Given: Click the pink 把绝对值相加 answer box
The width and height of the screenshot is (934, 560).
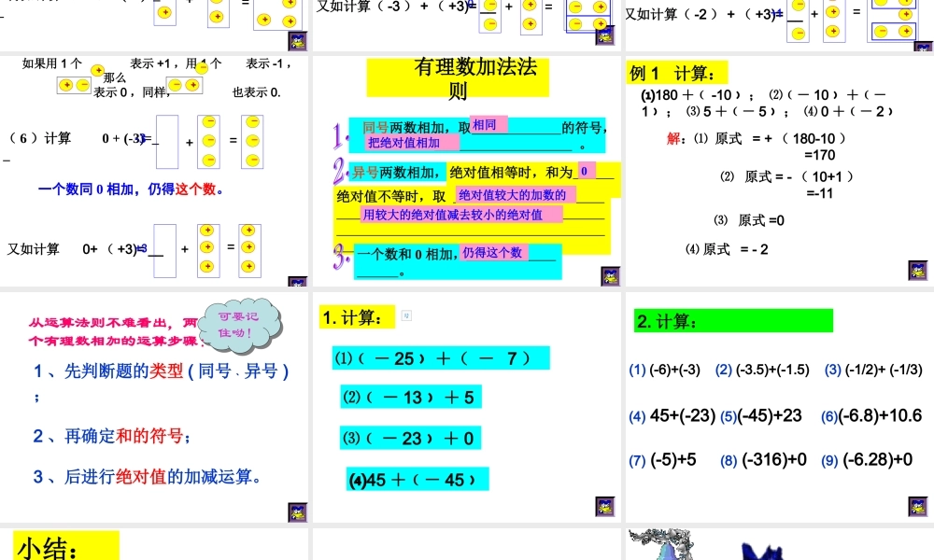Looking at the screenshot, I should coord(412,142).
